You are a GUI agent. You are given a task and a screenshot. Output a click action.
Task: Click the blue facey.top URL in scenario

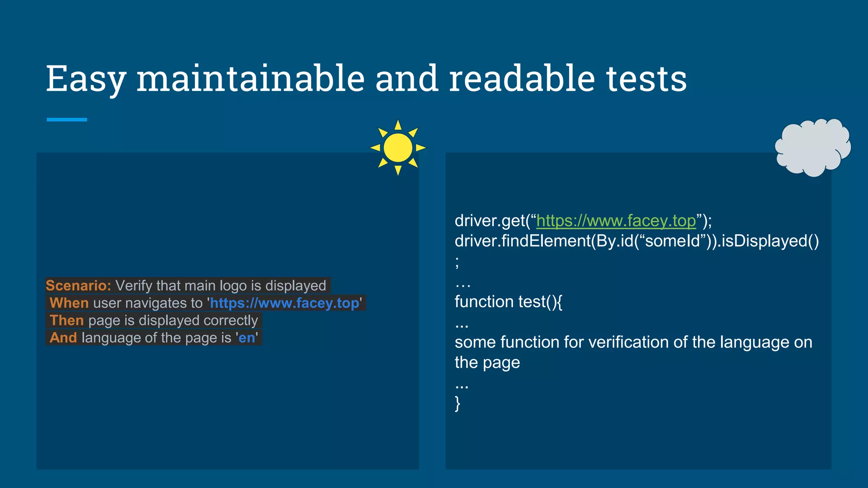[285, 303]
